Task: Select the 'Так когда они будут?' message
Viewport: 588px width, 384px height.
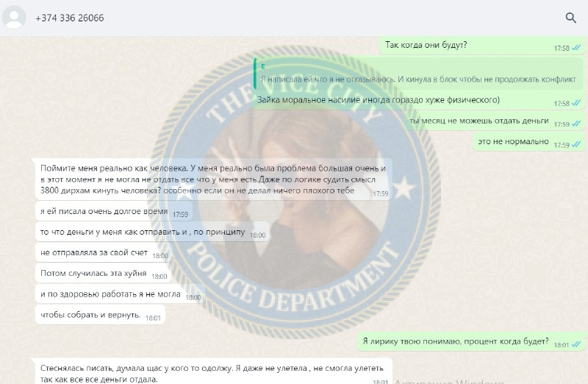Action: [x=482, y=46]
